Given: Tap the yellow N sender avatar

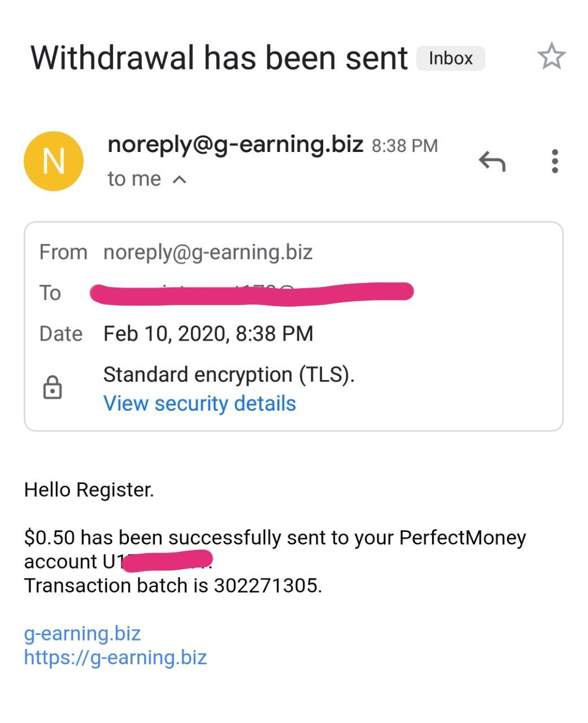Looking at the screenshot, I should click(54, 162).
